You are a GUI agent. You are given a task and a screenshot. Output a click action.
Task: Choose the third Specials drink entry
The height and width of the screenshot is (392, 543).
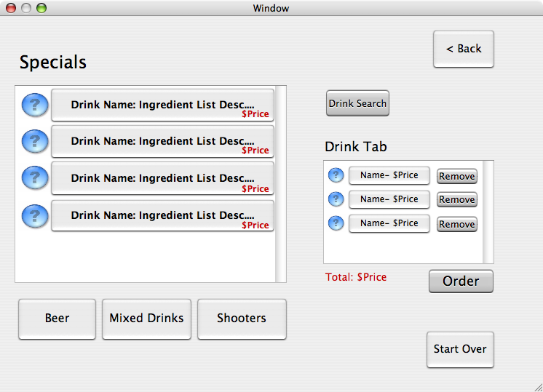(x=162, y=178)
